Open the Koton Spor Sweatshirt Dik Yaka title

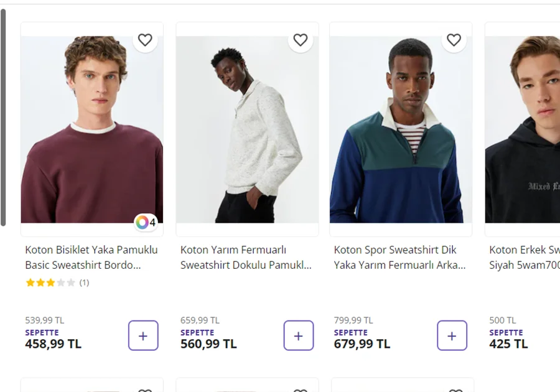[399, 257]
